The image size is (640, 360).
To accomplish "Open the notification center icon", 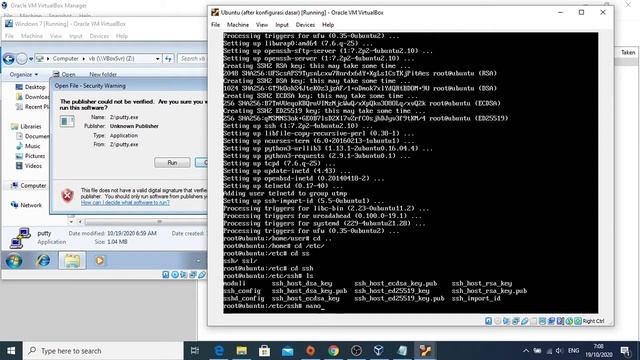I will 625,351.
